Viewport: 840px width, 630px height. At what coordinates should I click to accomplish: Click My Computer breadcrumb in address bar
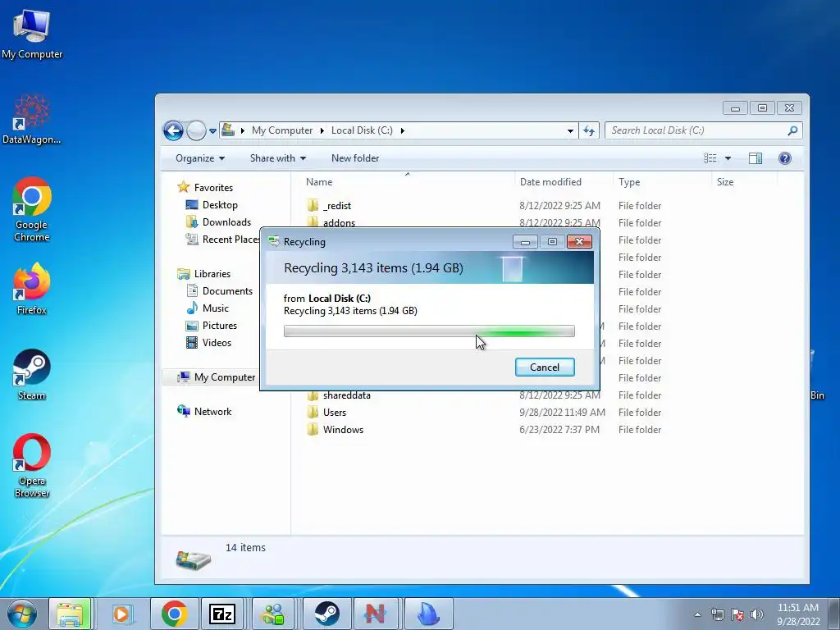(282, 130)
